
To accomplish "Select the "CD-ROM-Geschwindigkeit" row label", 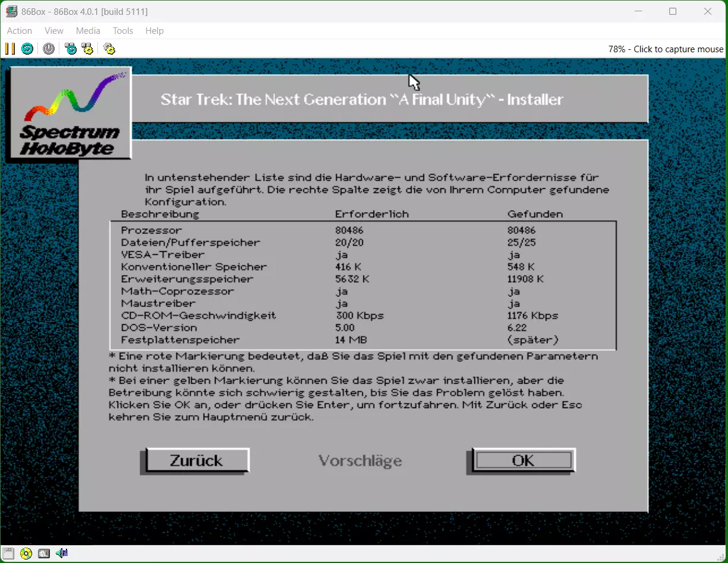I will [x=198, y=315].
